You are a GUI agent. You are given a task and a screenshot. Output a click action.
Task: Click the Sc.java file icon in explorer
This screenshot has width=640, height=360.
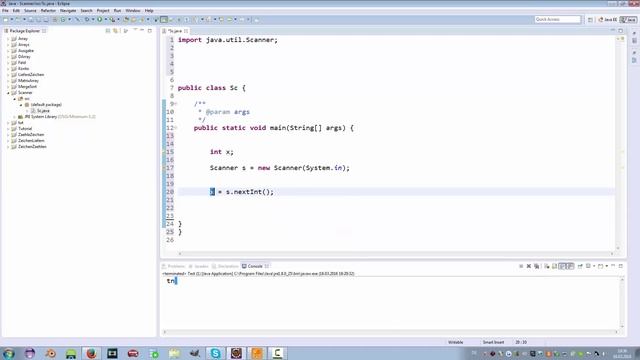click(33, 111)
